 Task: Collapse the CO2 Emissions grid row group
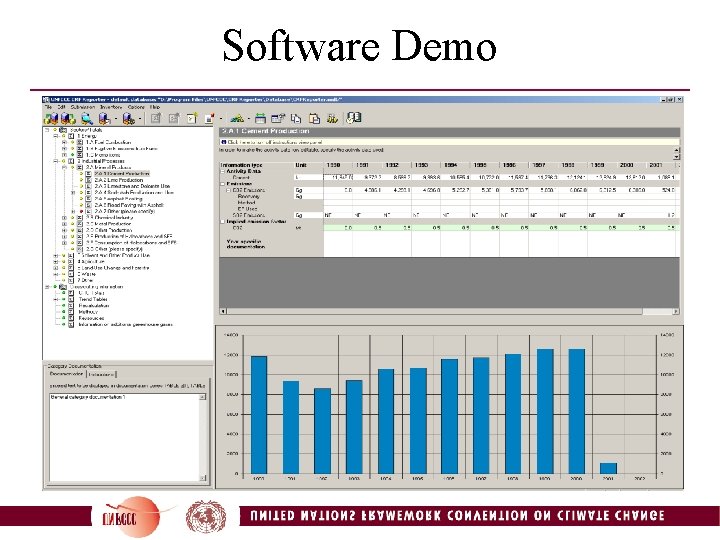coord(227,190)
